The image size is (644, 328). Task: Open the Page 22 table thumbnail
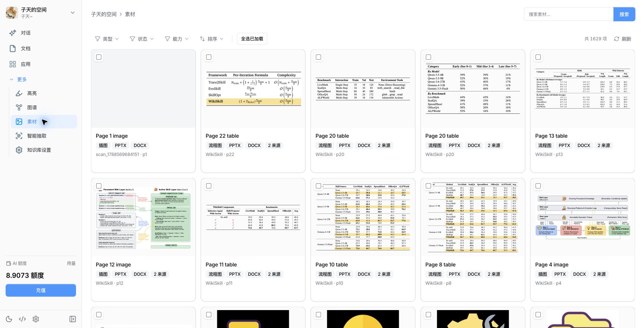pos(253,89)
